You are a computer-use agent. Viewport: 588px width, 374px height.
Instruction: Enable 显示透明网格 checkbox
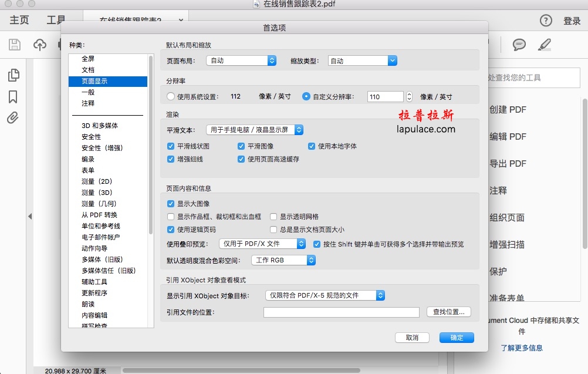pos(273,217)
